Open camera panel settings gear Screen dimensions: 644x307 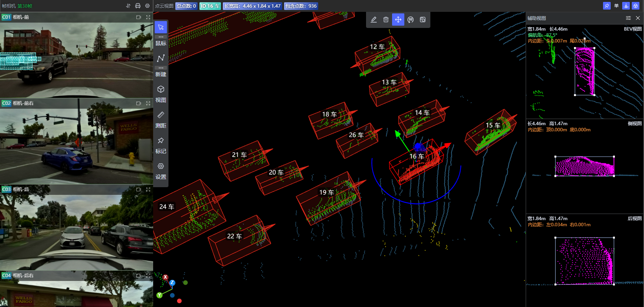[147, 6]
